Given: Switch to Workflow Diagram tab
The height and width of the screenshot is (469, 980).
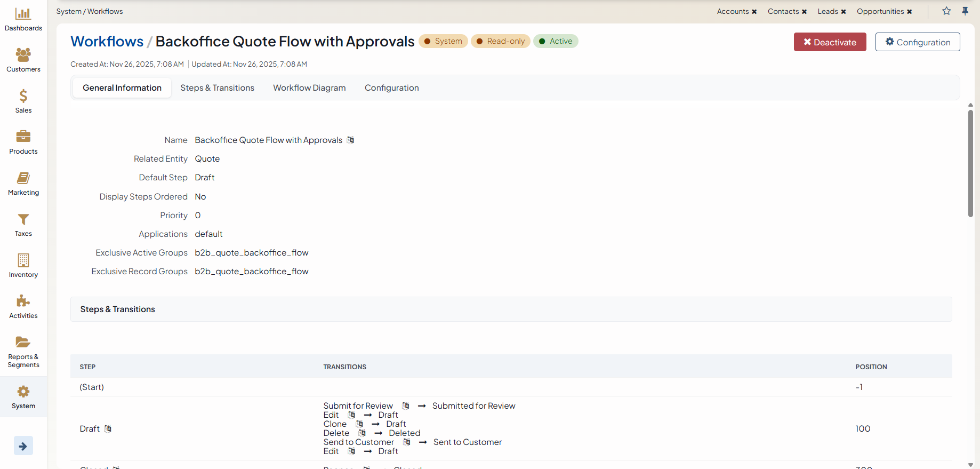Looking at the screenshot, I should tap(309, 88).
